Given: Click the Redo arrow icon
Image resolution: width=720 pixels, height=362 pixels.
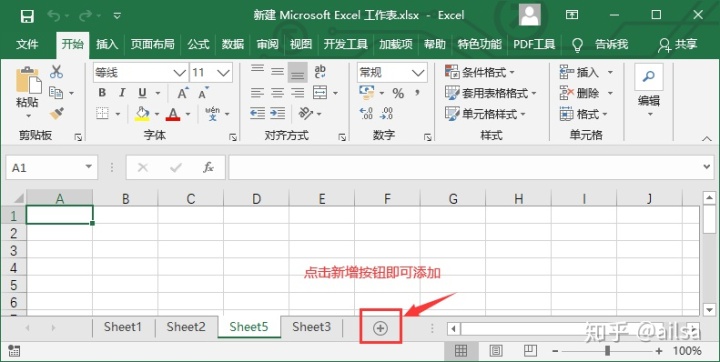Looking at the screenshot, I should (x=86, y=16).
